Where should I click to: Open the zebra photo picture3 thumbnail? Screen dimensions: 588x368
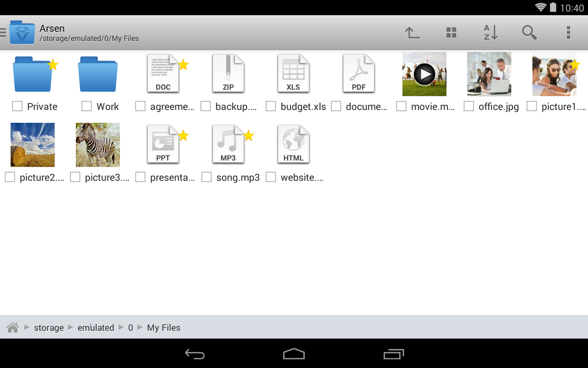[97, 144]
